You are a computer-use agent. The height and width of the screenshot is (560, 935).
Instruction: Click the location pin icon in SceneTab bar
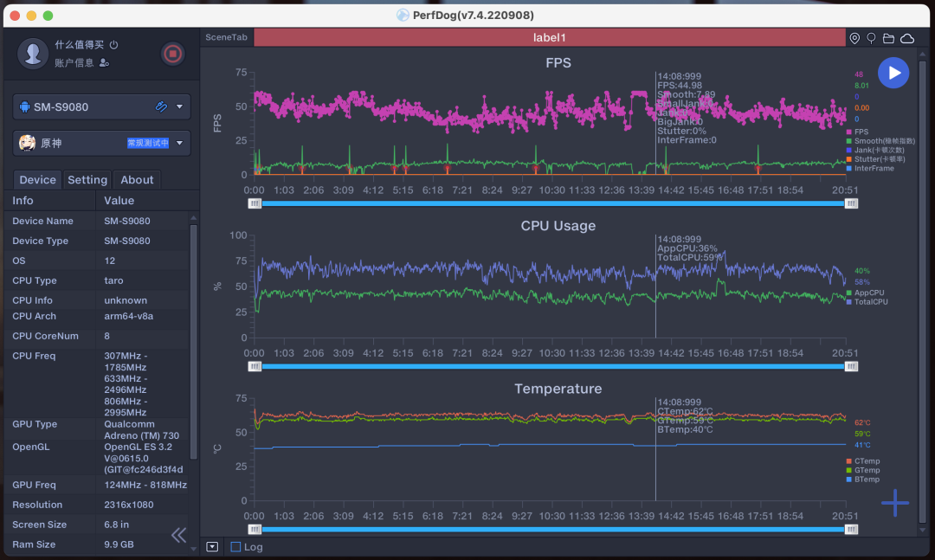[854, 38]
